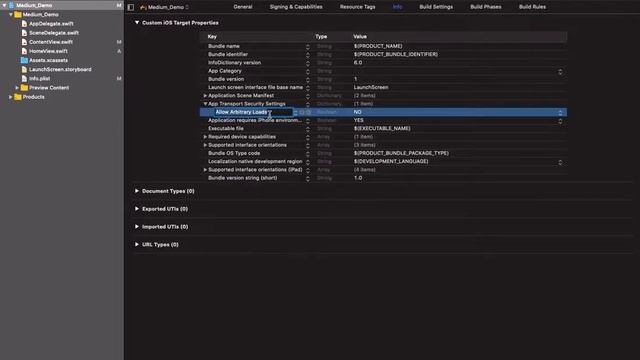
Task: Open the Resource Tags tab
Action: coord(357,7)
